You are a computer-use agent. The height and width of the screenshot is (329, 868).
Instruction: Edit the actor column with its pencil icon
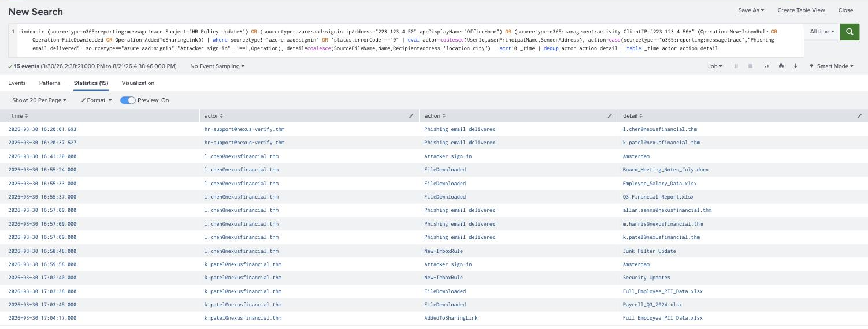(411, 116)
